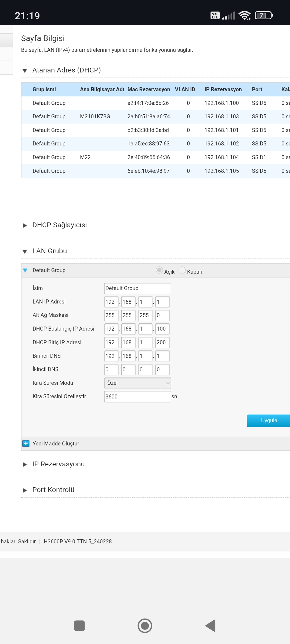Click third octet of DHCP Başlangıç IP Adresi
Image resolution: width=290 pixels, height=644 pixels.
(x=146, y=329)
